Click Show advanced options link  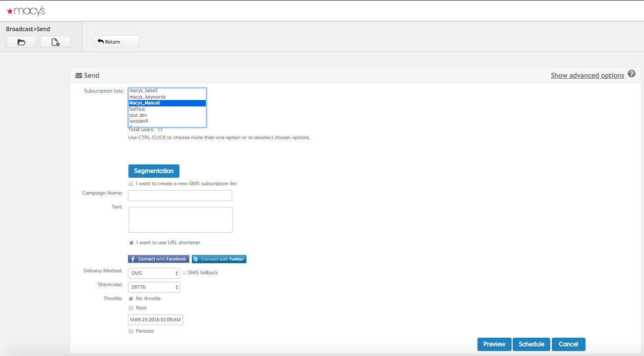click(x=587, y=75)
